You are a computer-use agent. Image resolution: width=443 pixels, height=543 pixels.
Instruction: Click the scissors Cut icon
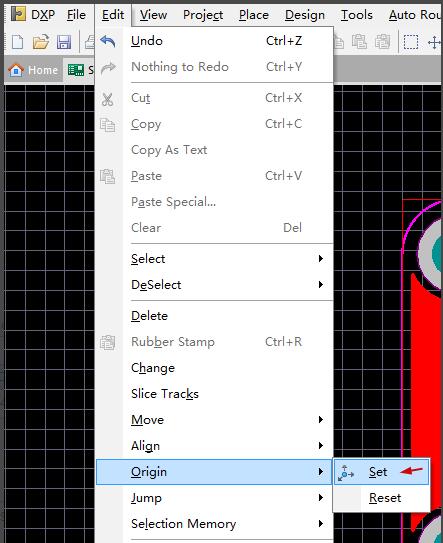[107, 99]
